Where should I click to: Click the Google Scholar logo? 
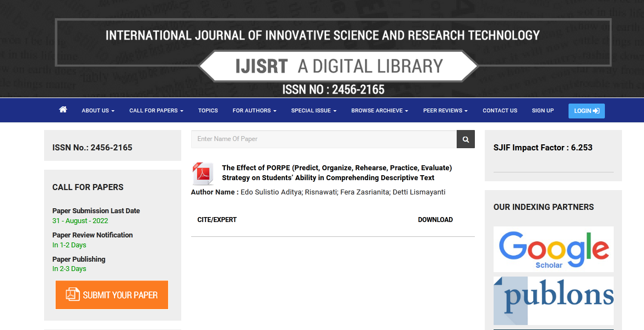click(553, 249)
